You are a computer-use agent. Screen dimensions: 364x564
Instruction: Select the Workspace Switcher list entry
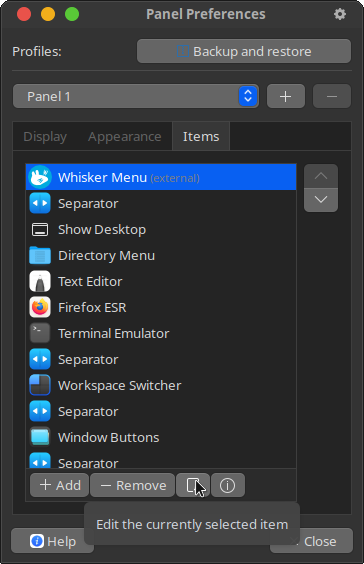[x=161, y=385]
